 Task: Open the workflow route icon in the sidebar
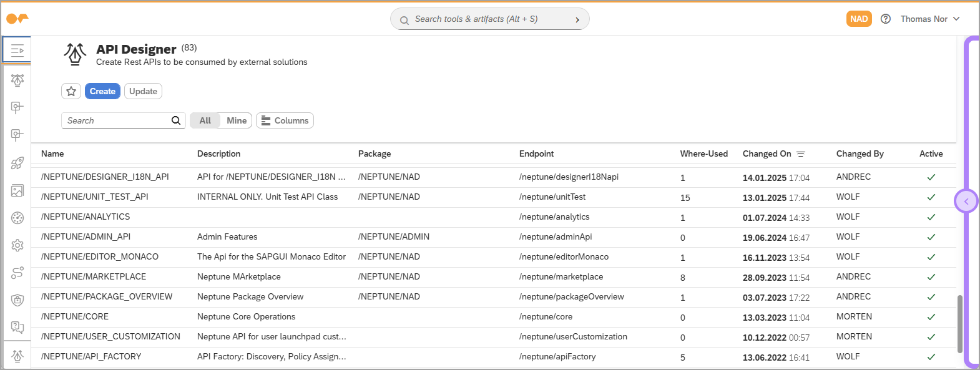(17, 273)
